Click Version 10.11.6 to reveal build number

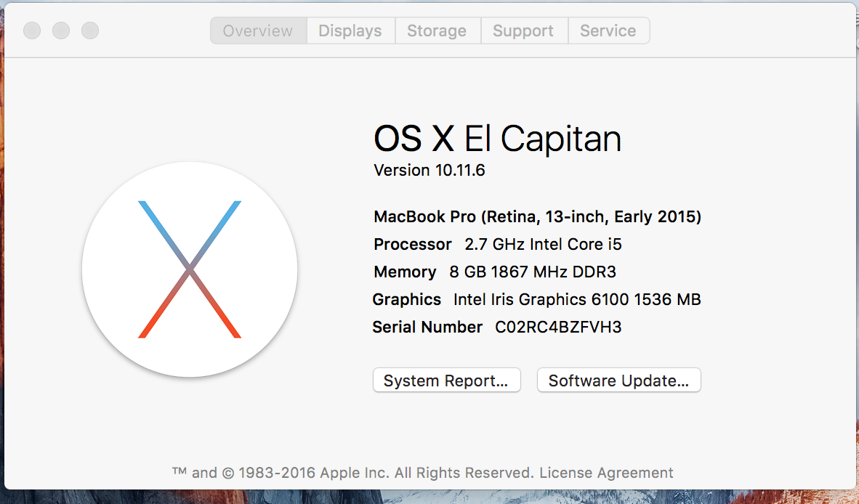[x=429, y=171]
